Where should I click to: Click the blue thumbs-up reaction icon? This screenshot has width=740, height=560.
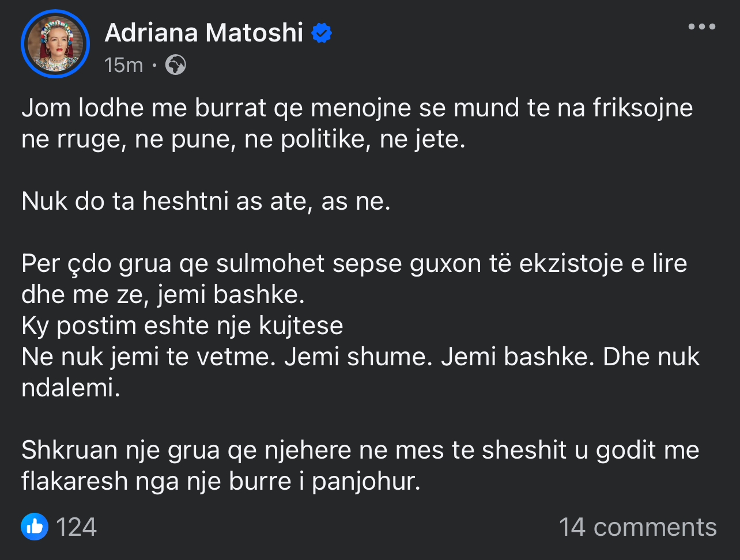click(x=35, y=527)
